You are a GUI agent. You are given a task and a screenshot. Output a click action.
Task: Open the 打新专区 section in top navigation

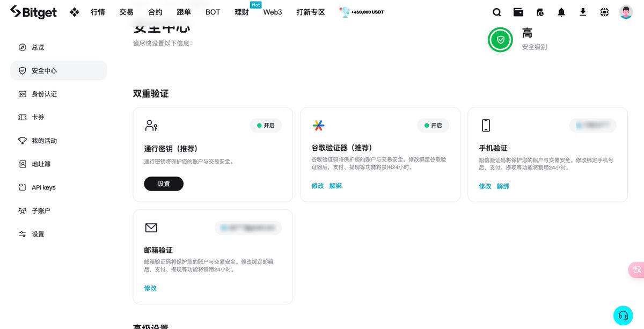pos(310,12)
